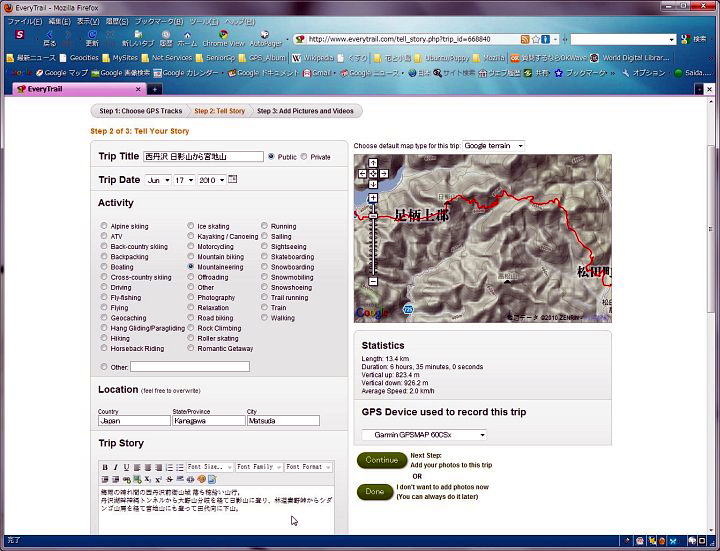Open Font Size dropdown

coord(210,467)
